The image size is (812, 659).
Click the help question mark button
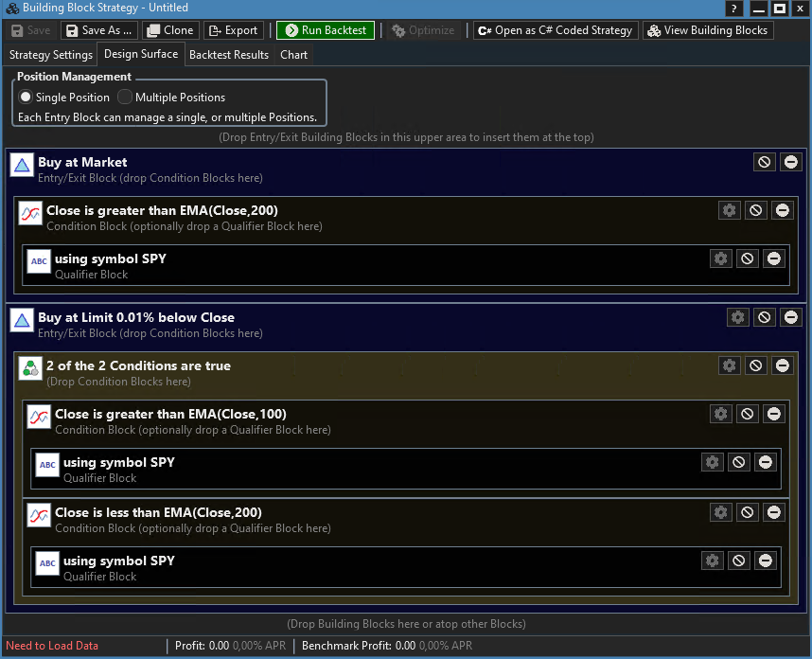click(x=733, y=9)
